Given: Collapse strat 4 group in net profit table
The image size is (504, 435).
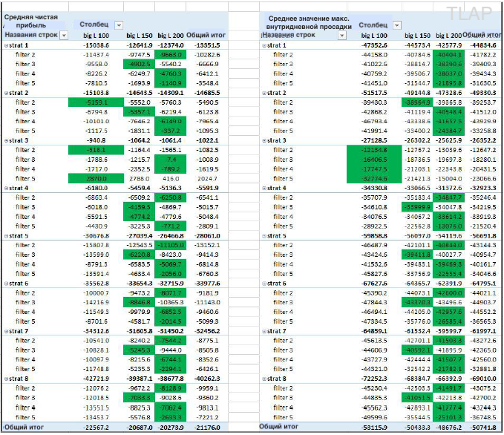Looking at the screenshot, I should point(6,189).
